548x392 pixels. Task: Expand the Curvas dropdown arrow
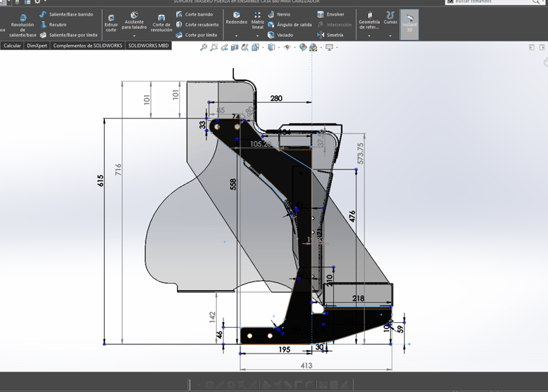[390, 36]
